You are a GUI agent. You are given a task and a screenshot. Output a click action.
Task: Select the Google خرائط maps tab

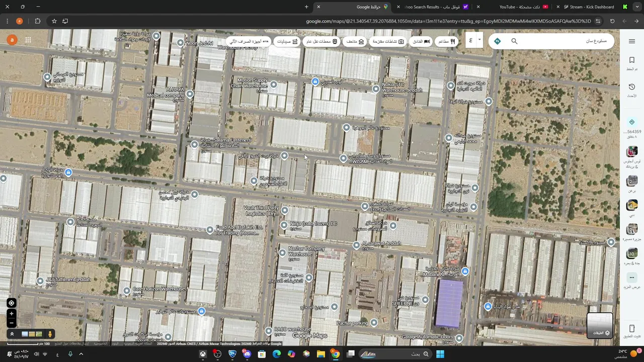point(353,7)
